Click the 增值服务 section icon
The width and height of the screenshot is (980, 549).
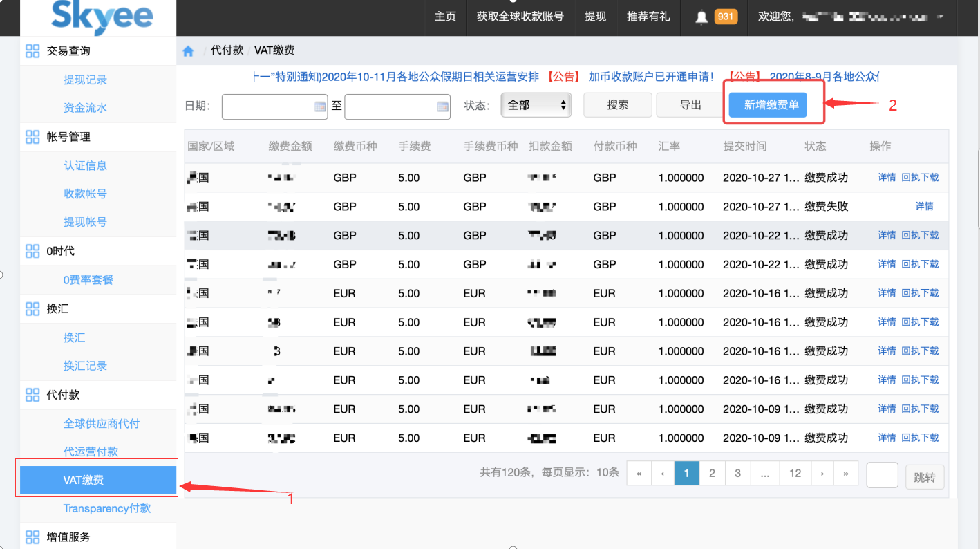32,537
